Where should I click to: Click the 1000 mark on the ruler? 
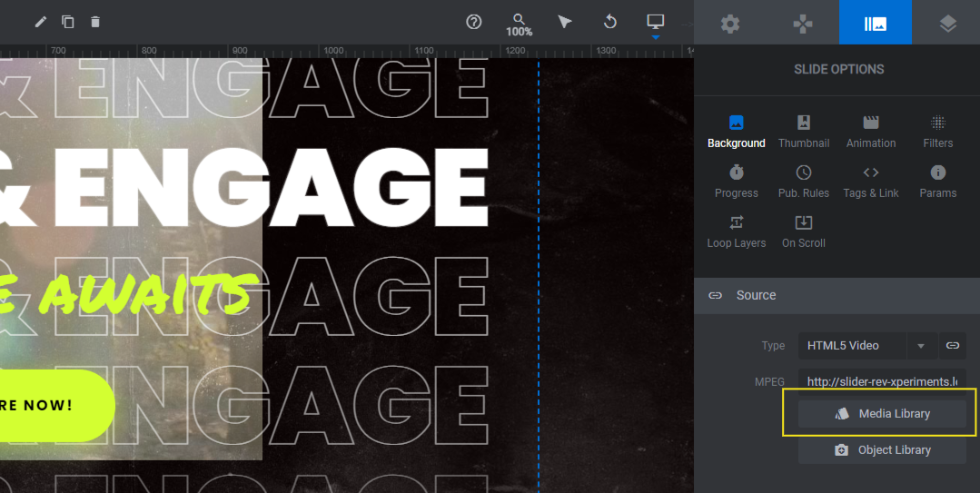tap(333, 51)
